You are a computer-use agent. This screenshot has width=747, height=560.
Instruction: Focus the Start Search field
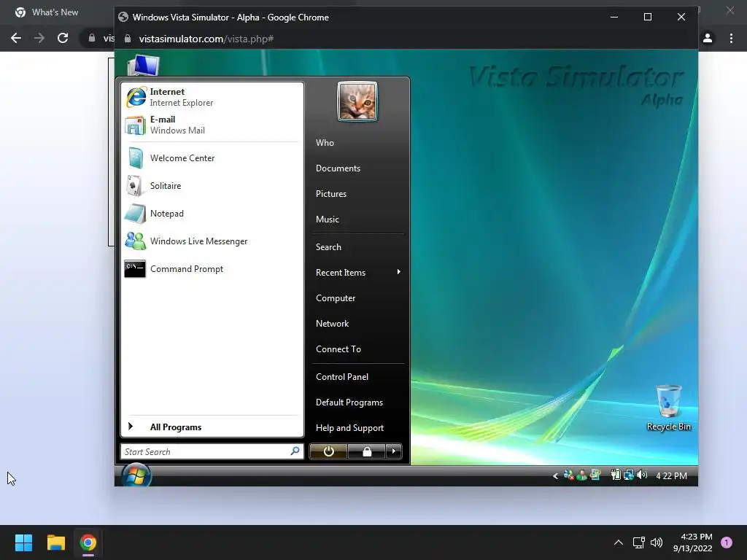(x=212, y=451)
